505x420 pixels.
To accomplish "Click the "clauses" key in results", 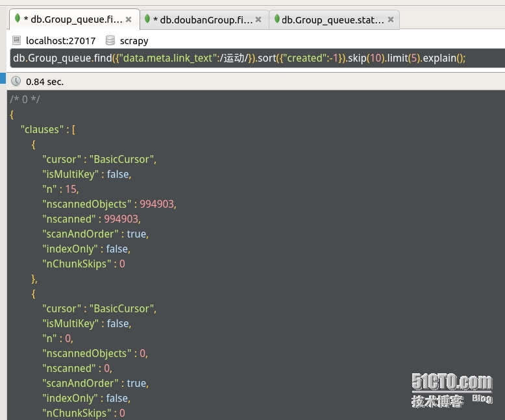I will pos(42,129).
